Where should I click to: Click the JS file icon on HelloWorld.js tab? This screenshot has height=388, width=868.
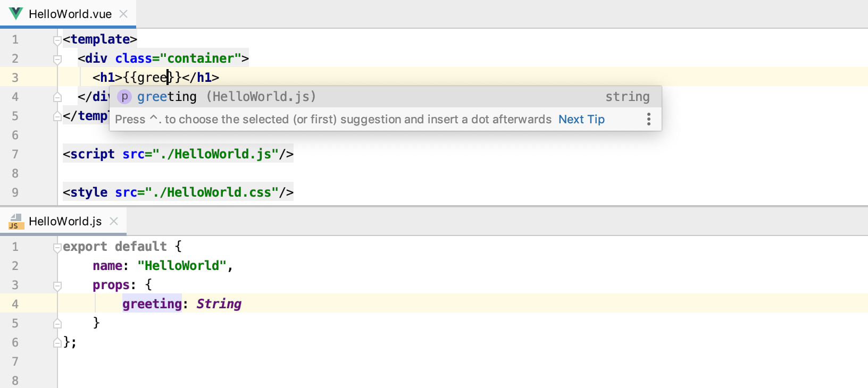click(16, 221)
